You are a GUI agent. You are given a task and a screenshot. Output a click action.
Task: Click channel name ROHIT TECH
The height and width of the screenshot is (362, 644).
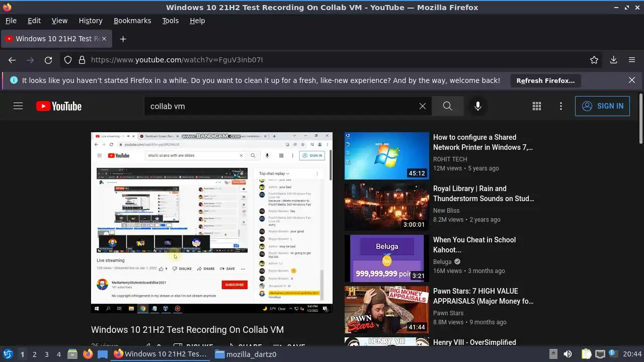click(450, 159)
